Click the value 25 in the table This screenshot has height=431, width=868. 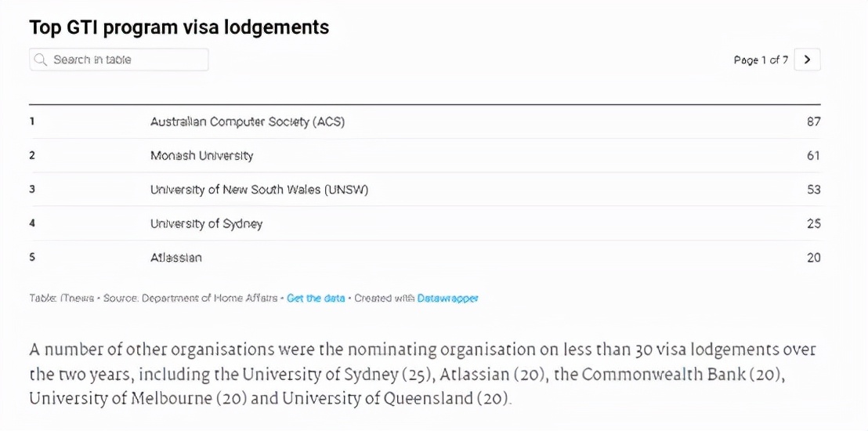click(813, 224)
